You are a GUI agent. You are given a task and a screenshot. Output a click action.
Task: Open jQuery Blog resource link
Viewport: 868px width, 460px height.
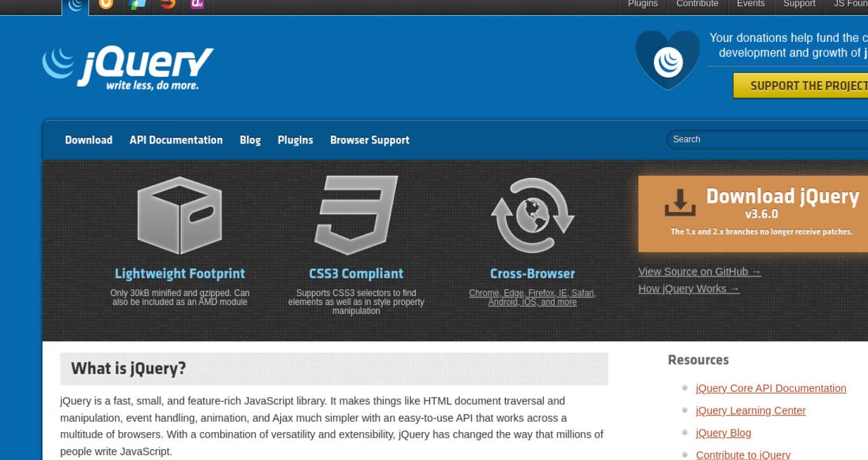pos(723,433)
